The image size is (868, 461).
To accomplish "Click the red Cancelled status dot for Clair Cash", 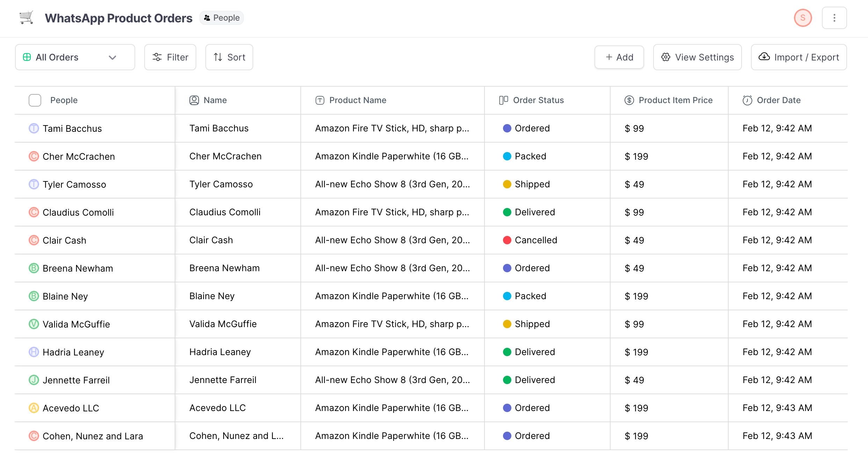I will point(507,240).
